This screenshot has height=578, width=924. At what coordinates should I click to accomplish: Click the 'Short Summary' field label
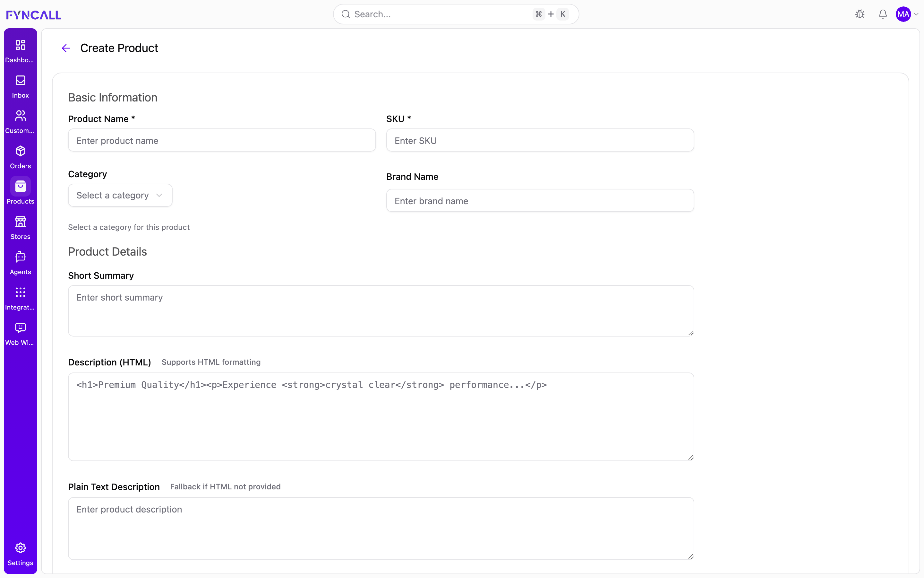point(101,276)
